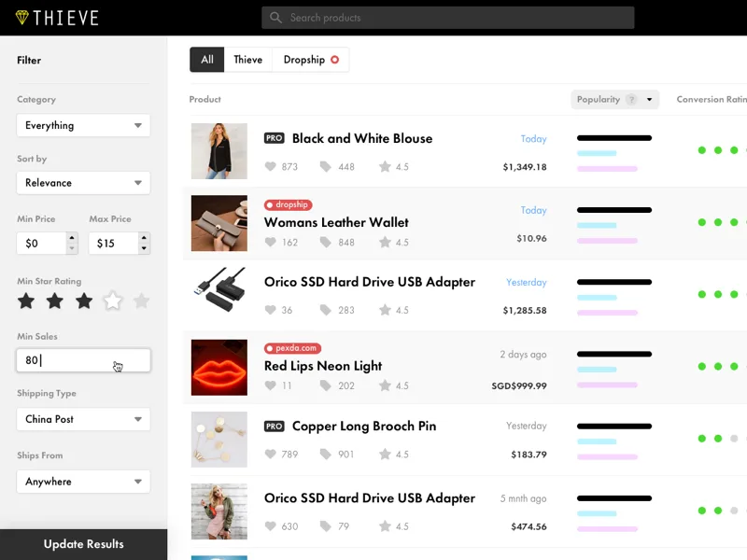Decrease Max Price with down arrow
747x560 pixels.
point(144,248)
